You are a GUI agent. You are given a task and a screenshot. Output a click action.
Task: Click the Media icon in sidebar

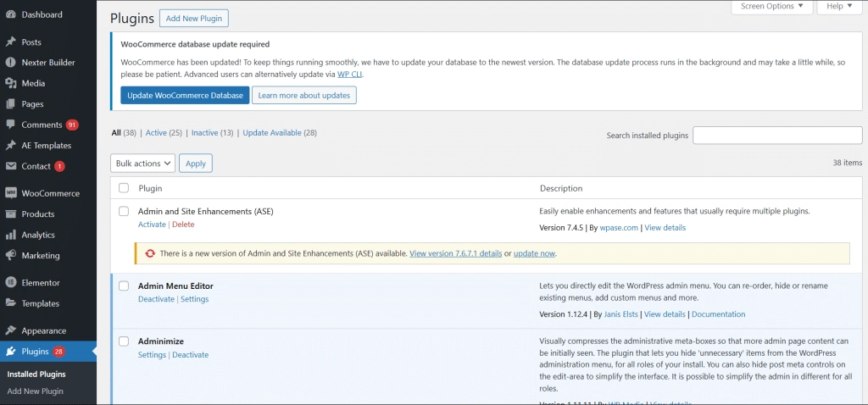[x=10, y=84]
